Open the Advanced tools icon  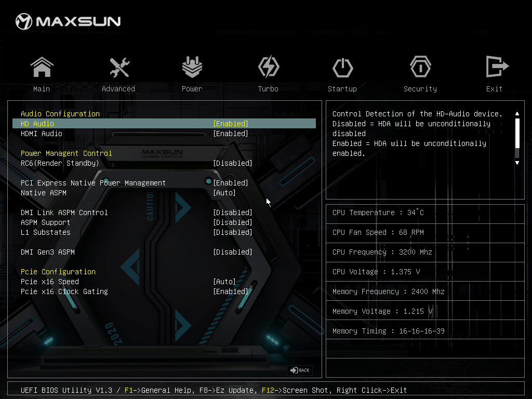coord(119,67)
